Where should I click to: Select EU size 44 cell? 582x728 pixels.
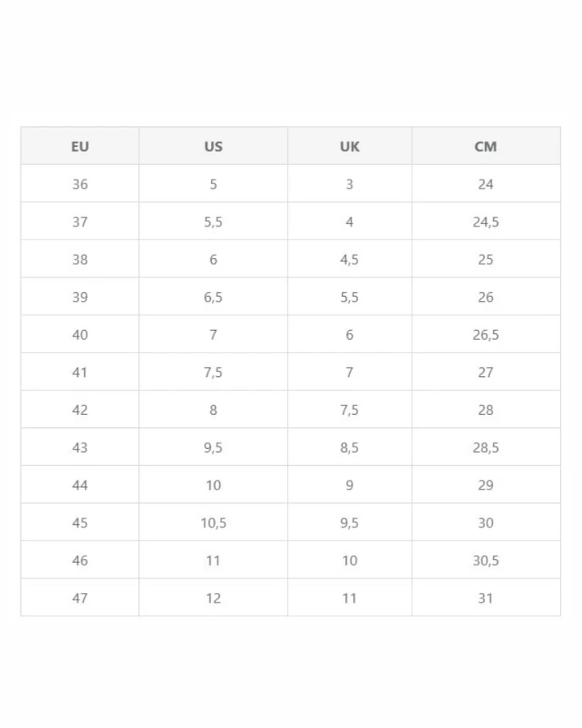click(80, 485)
